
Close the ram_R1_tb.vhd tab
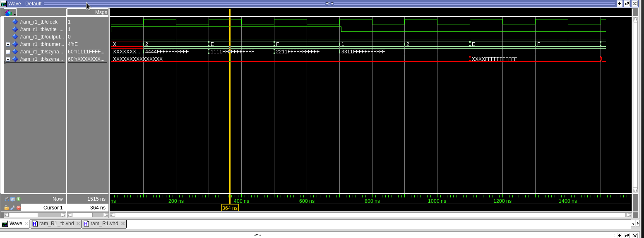pyautogui.click(x=78, y=224)
